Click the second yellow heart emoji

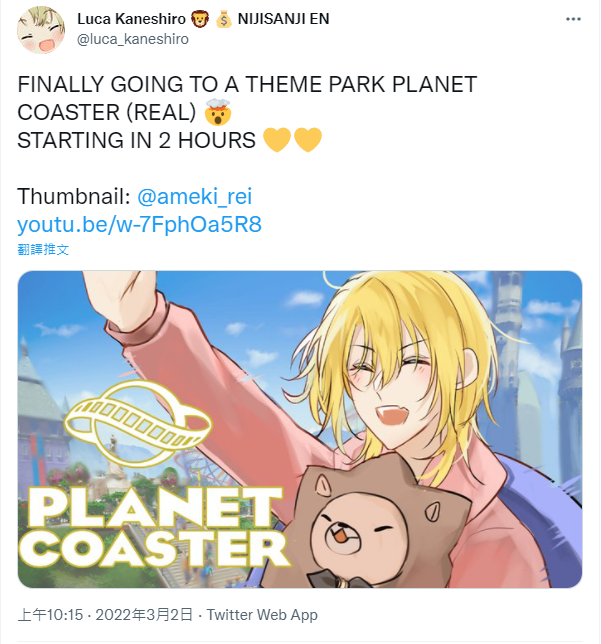pyautogui.click(x=308, y=140)
